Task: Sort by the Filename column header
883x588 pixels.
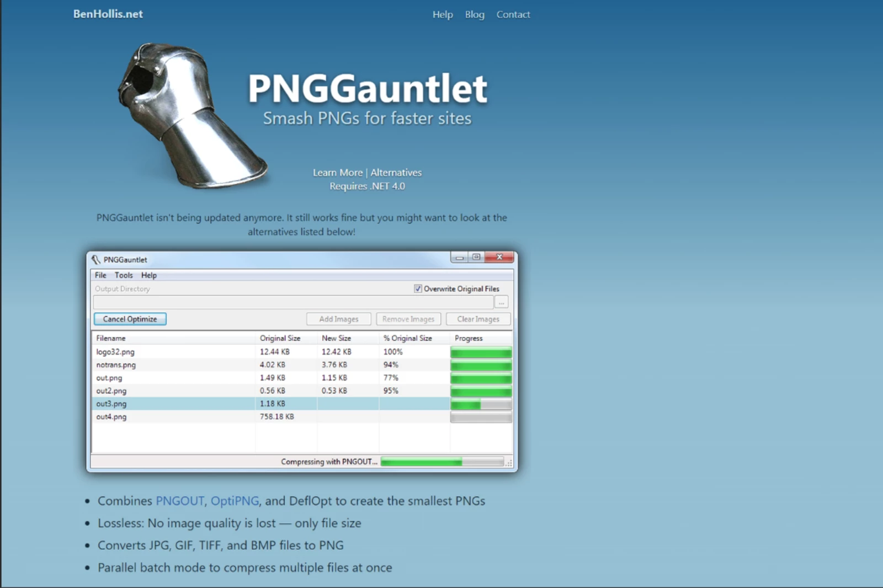Action: pyautogui.click(x=173, y=338)
